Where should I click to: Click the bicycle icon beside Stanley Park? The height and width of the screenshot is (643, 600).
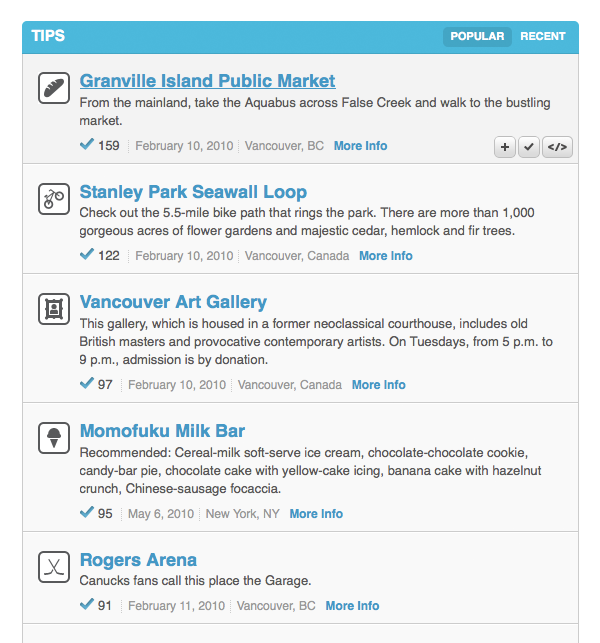[53, 198]
